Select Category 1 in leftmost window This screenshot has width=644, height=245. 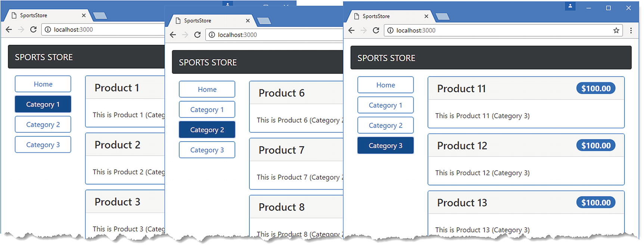click(x=43, y=105)
